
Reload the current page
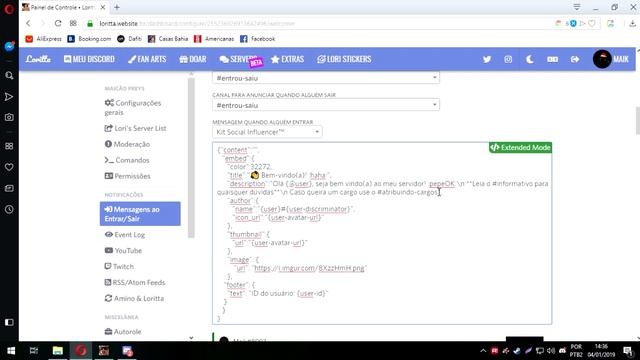[x=58, y=23]
